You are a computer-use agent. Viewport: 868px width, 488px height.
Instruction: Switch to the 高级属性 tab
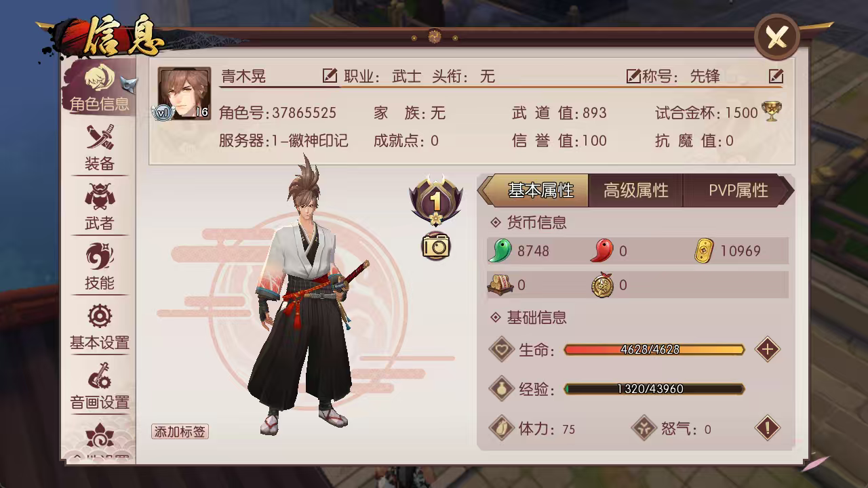635,190
